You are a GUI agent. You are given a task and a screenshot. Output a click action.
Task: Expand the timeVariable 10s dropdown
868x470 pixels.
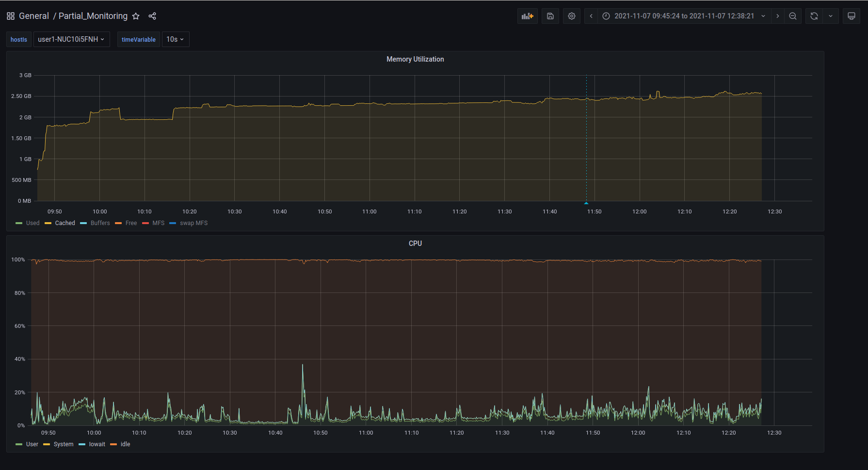point(175,39)
